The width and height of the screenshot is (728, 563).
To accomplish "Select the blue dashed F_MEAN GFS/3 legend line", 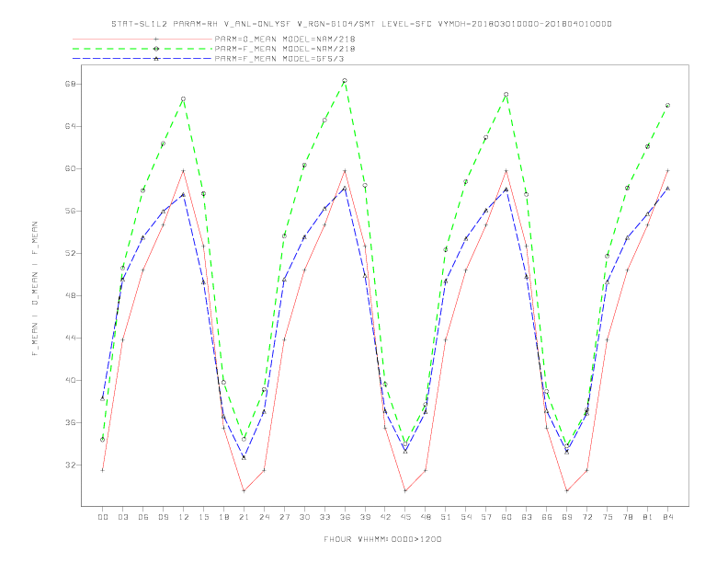I will tap(142, 59).
